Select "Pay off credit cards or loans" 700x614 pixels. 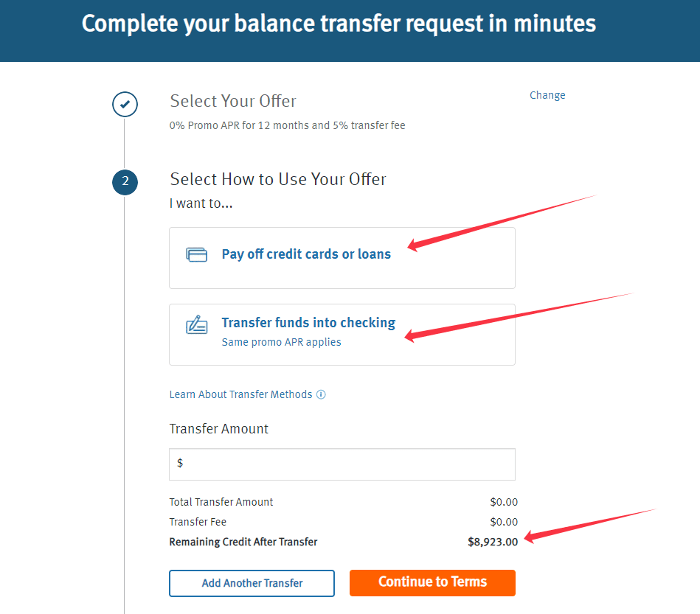coord(306,254)
